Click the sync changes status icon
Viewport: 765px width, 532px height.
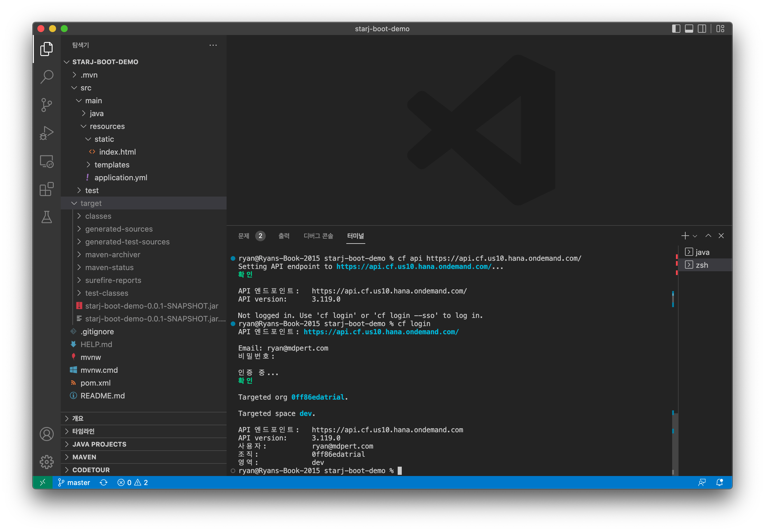pyautogui.click(x=104, y=482)
